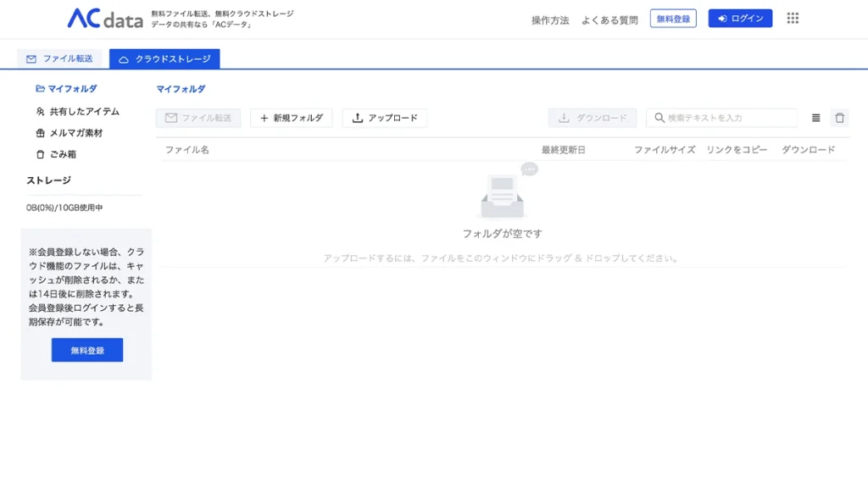868x488 pixels.
Task: Click the trash delete icon in the toolbar
Action: click(840, 118)
